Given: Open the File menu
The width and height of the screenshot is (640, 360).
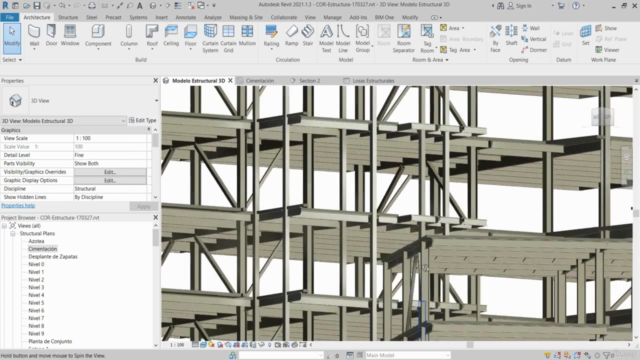Looking at the screenshot, I should (10, 17).
